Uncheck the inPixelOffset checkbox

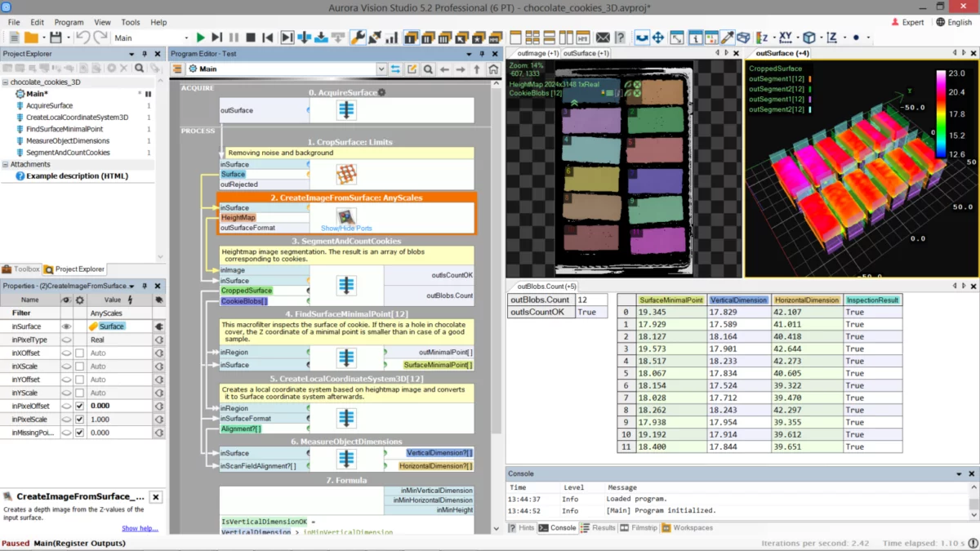click(x=79, y=406)
